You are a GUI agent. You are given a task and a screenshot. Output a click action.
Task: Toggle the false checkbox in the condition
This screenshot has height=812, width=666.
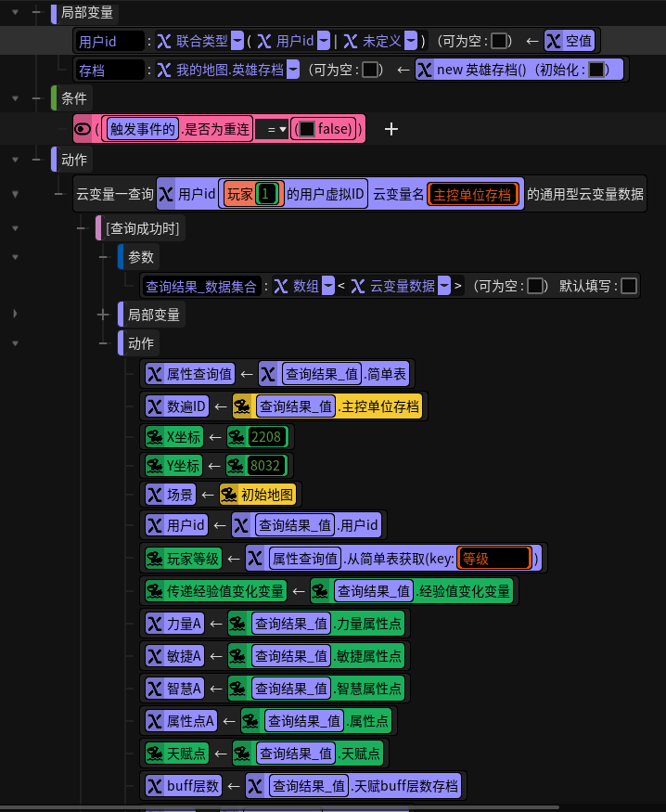tap(307, 129)
